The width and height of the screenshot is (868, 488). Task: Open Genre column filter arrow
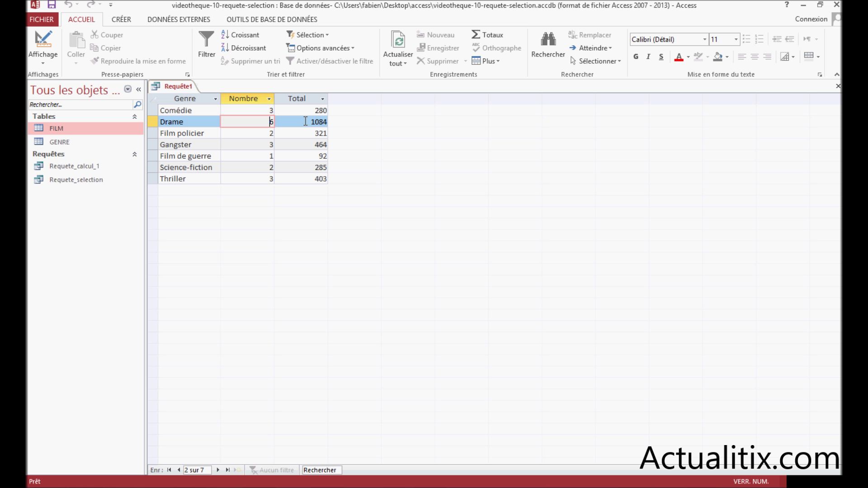(215, 99)
